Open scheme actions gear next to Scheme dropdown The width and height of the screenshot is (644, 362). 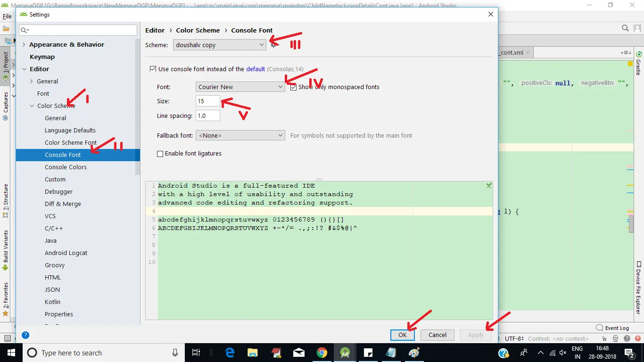273,45
